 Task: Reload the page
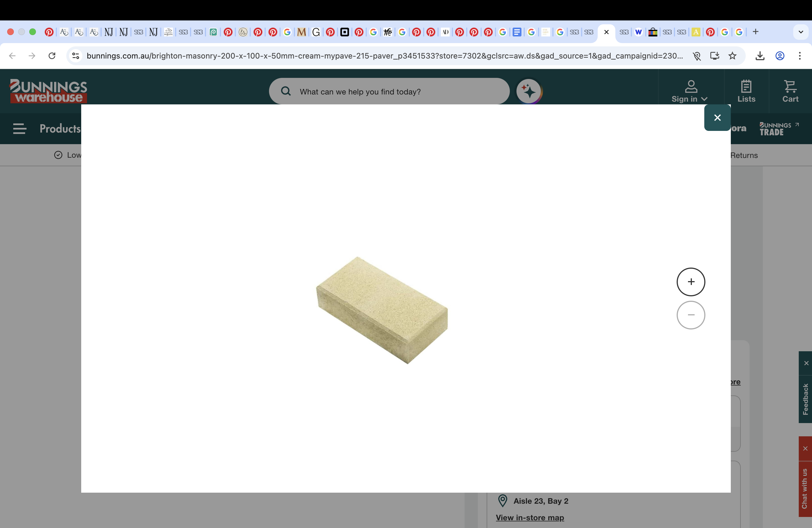tap(52, 56)
